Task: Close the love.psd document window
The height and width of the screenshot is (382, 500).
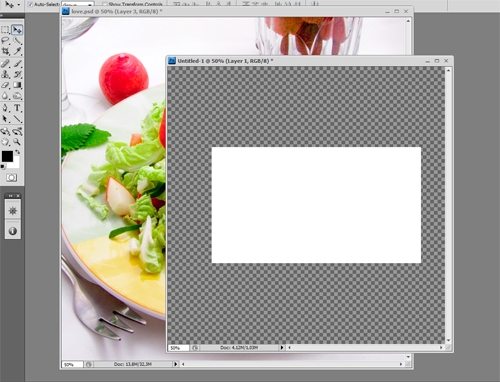Action: 406,11
